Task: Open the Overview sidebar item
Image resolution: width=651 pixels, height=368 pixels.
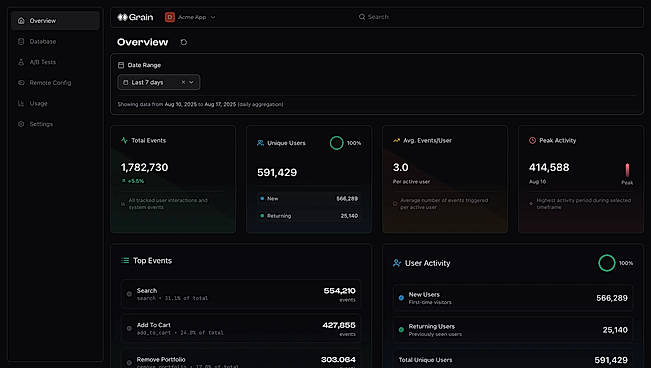Action: pyautogui.click(x=55, y=20)
